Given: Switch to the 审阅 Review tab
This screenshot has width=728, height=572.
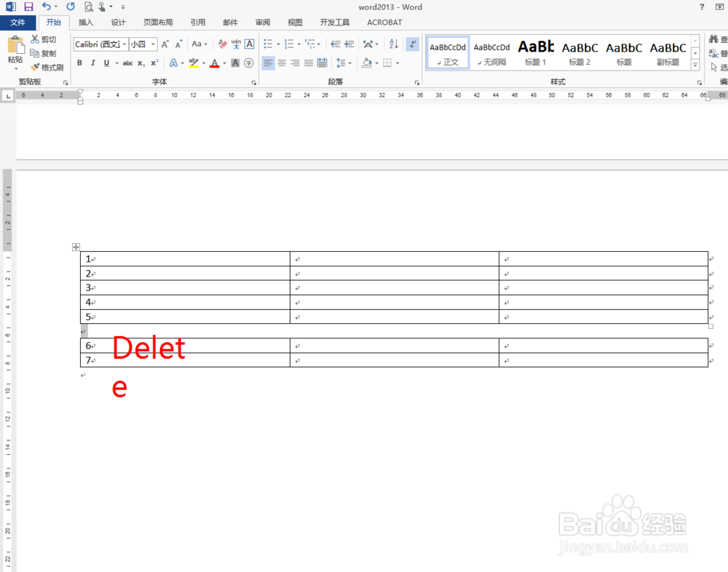Looking at the screenshot, I should tap(263, 23).
